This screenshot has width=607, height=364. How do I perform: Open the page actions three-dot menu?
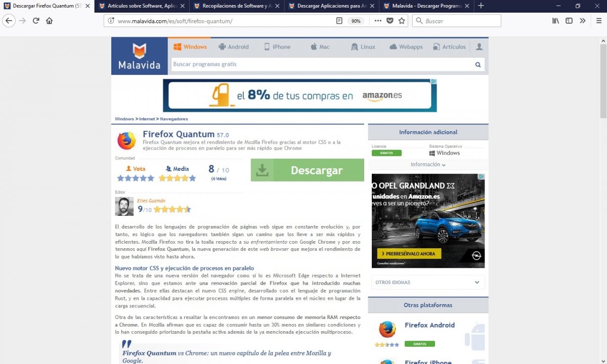378,21
